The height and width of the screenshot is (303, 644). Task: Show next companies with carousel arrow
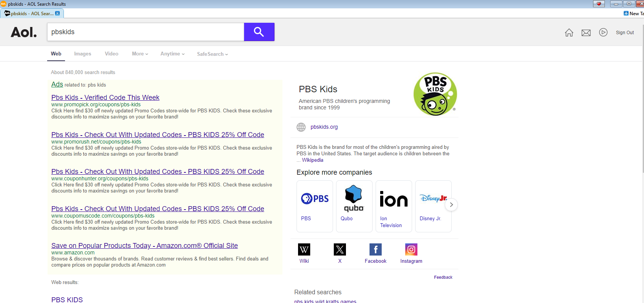point(451,205)
